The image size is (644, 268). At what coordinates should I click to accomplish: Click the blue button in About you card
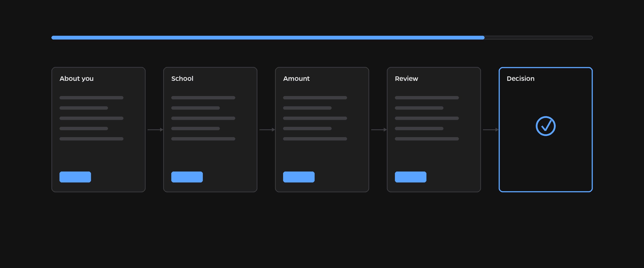[75, 177]
